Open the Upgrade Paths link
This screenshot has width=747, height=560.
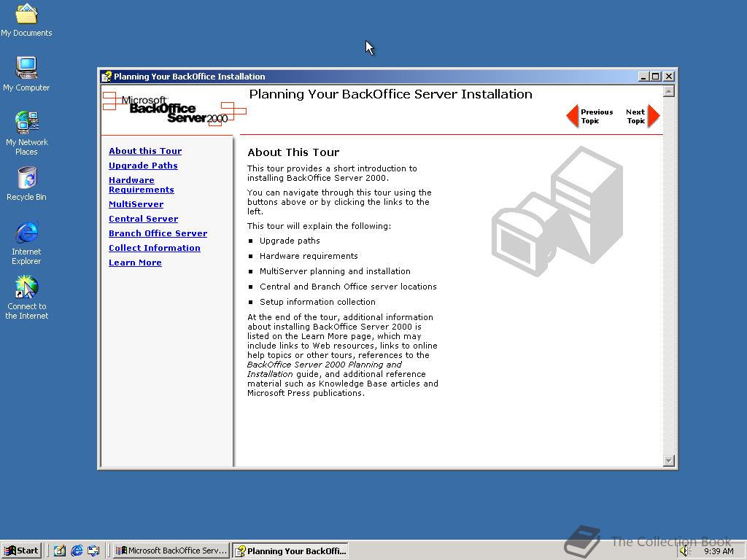pyautogui.click(x=143, y=166)
